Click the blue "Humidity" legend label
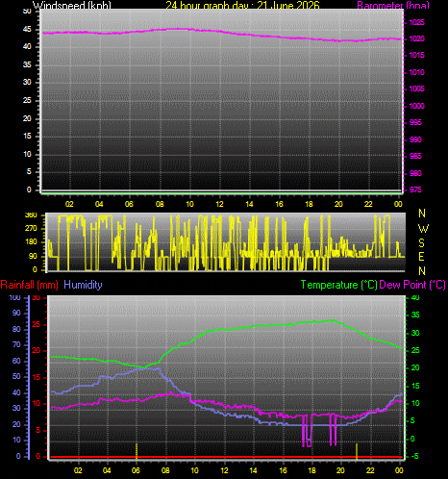 click(x=83, y=285)
